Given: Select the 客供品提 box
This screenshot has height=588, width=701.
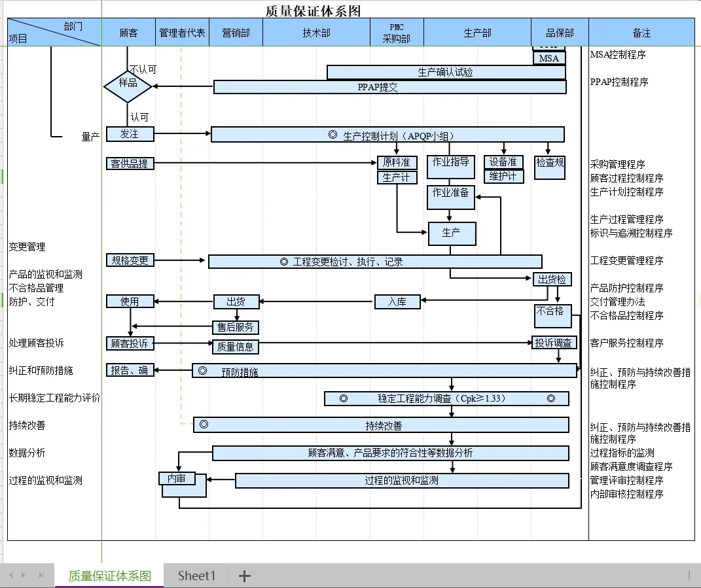Looking at the screenshot, I should 130,164.
